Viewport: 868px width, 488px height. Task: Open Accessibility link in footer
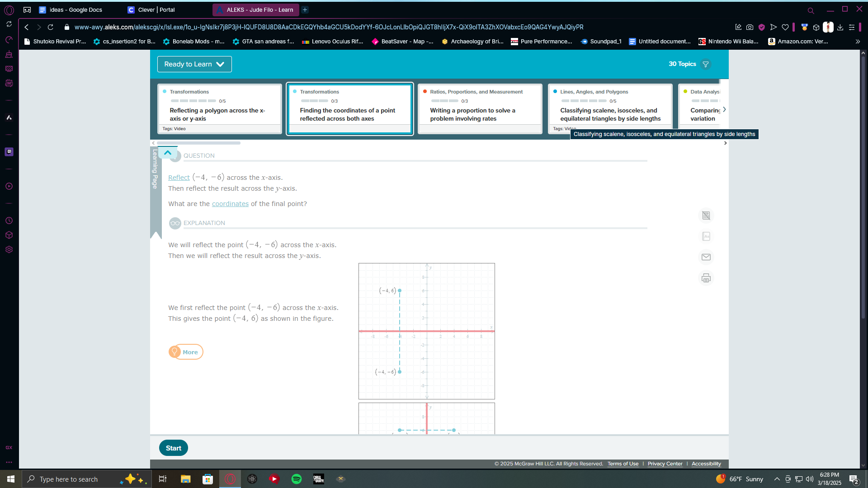706,464
